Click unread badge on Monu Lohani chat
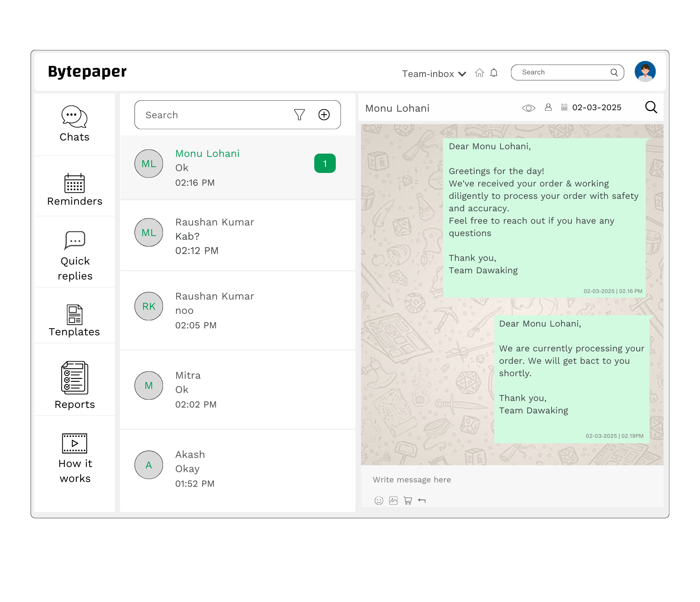 click(325, 163)
